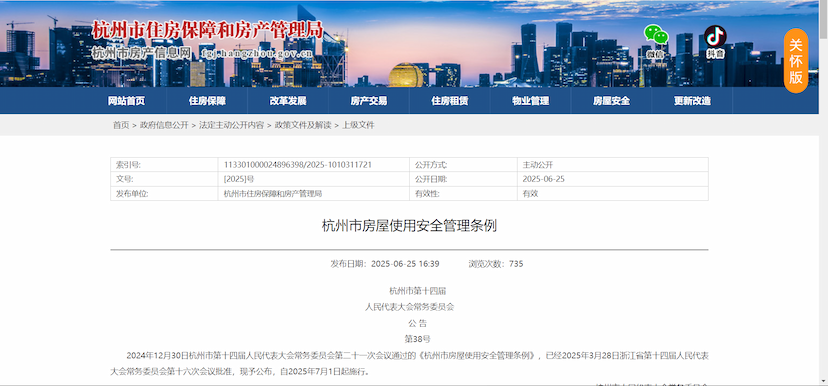Go to 政府信息公开 in the breadcrumb
828x386 pixels.
click(164, 125)
